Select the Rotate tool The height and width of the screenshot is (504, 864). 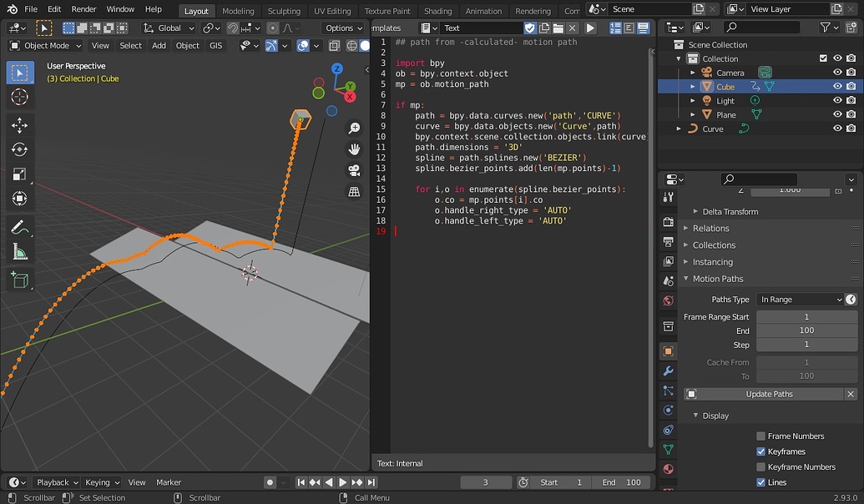pyautogui.click(x=20, y=149)
